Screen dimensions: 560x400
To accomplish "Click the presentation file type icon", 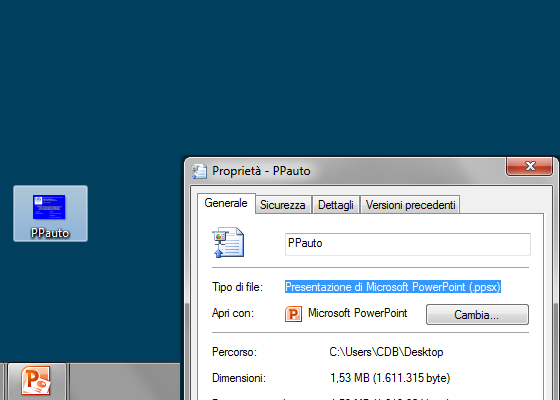I will click(x=228, y=242).
